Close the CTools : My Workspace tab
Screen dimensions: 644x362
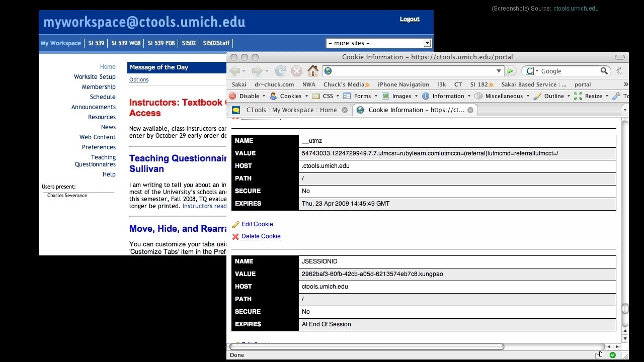coord(345,110)
